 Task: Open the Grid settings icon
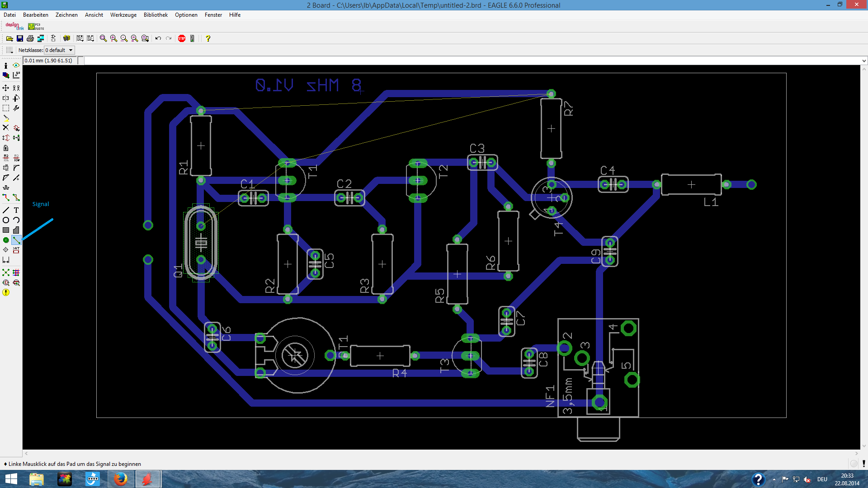[x=9, y=50]
